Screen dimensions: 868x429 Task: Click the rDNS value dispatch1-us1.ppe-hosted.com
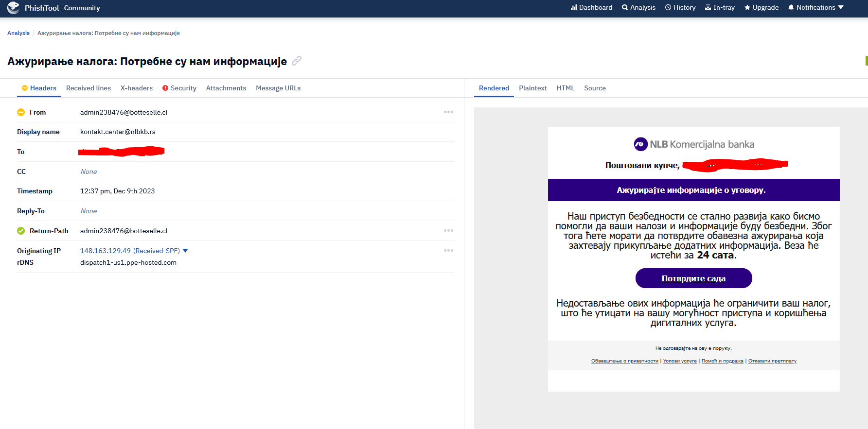[128, 262]
